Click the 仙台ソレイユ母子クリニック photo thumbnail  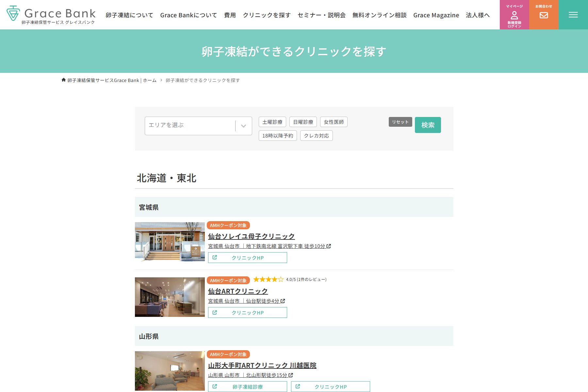coord(170,242)
